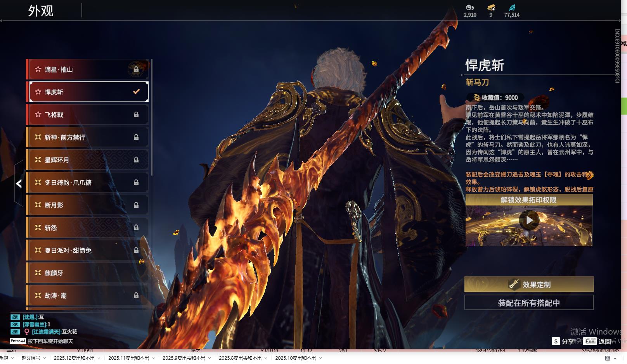Click the 浮雪幽兰 player name in chat
627x364 pixels.
35,324
